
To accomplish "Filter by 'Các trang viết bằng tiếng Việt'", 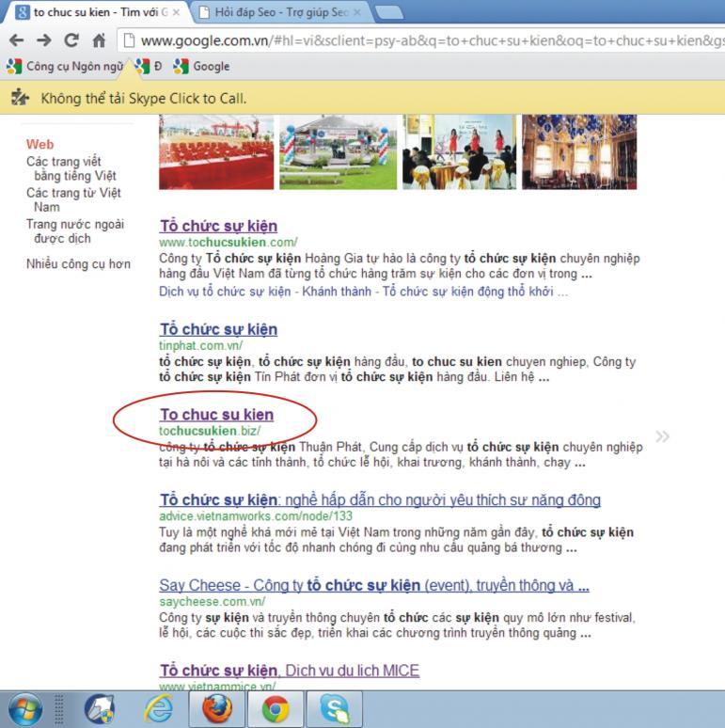I will coord(71,168).
